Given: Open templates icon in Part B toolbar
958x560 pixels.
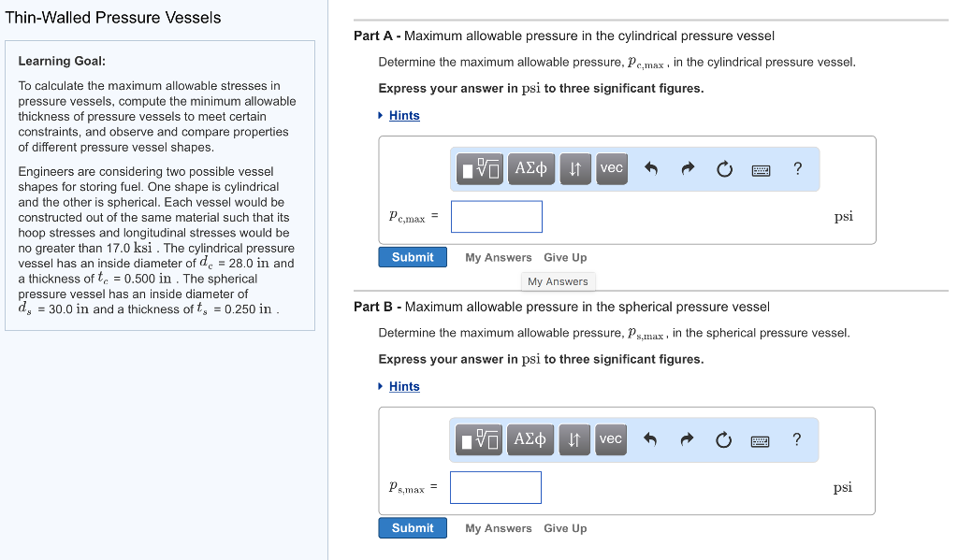Looking at the screenshot, I should coord(481,439).
